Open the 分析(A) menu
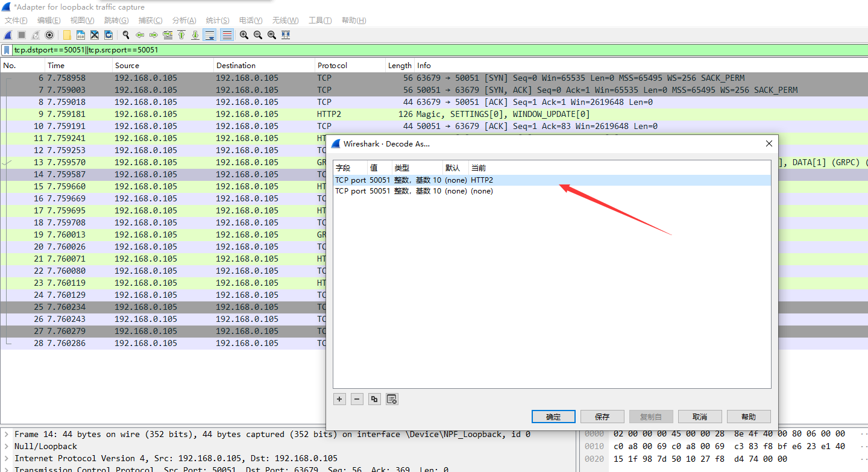This screenshot has height=472, width=868. pyautogui.click(x=184, y=20)
